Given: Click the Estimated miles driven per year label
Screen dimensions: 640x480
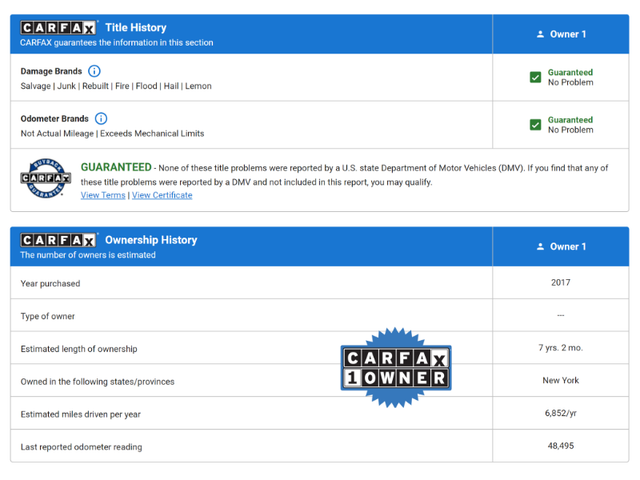Looking at the screenshot, I should click(x=80, y=414).
